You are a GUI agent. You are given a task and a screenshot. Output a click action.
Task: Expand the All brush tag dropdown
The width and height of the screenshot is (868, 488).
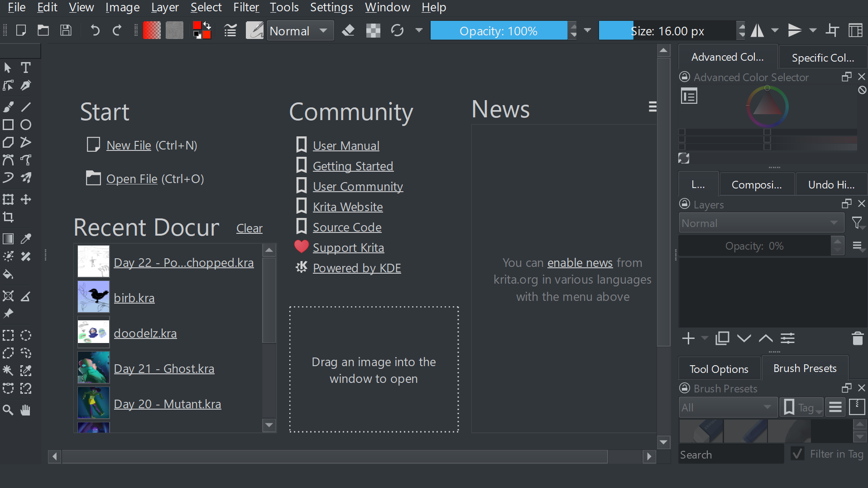pyautogui.click(x=727, y=407)
